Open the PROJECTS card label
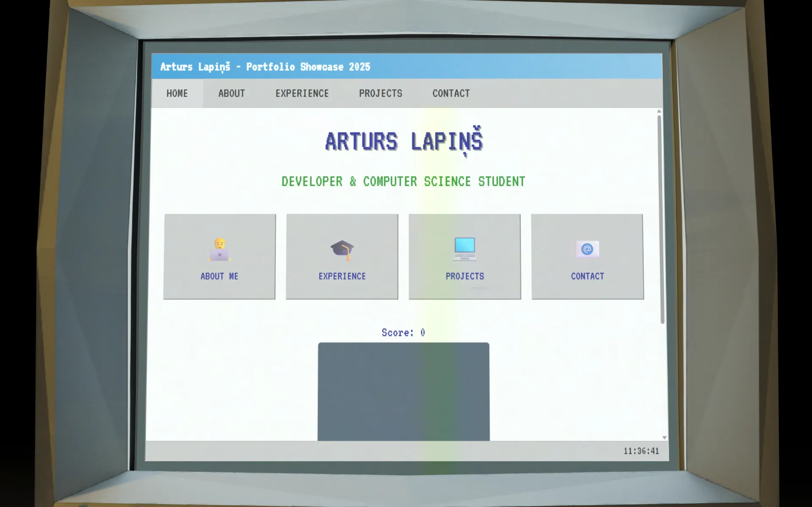This screenshot has width=812, height=507. coord(465,276)
